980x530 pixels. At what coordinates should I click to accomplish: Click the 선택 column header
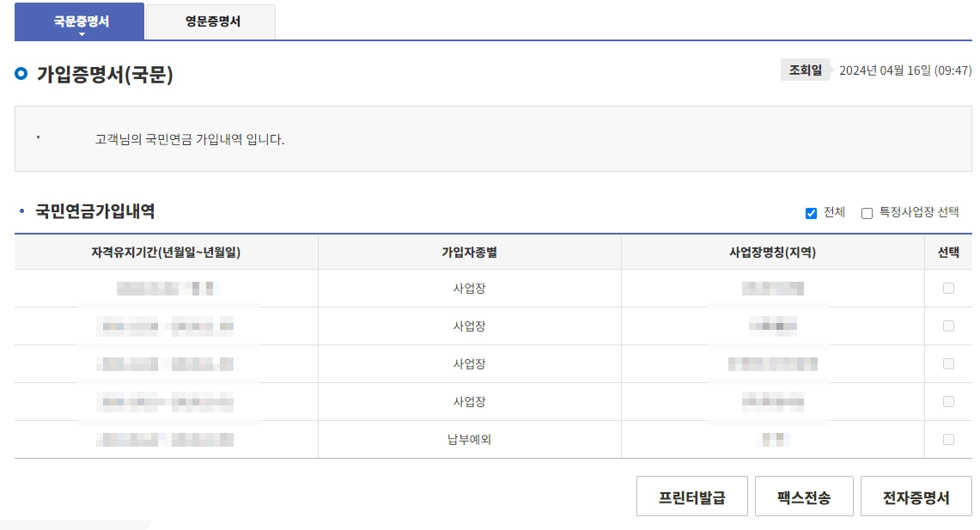coord(948,252)
